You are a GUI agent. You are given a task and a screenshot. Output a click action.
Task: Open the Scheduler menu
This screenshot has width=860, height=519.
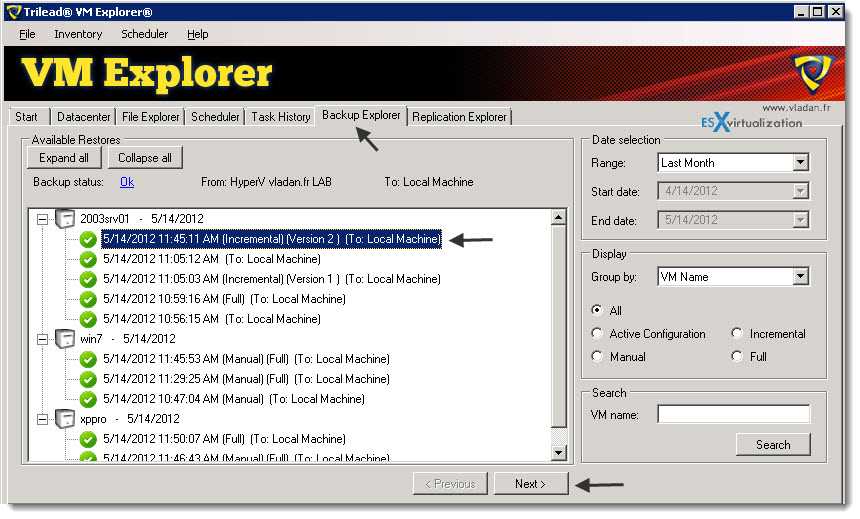pos(144,34)
